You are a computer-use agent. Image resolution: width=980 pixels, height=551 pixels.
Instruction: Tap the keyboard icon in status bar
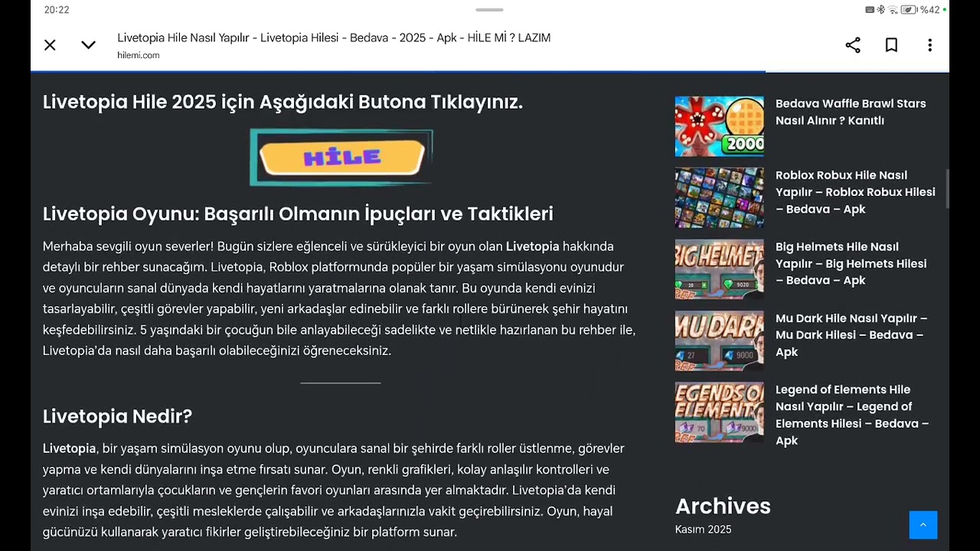point(870,10)
